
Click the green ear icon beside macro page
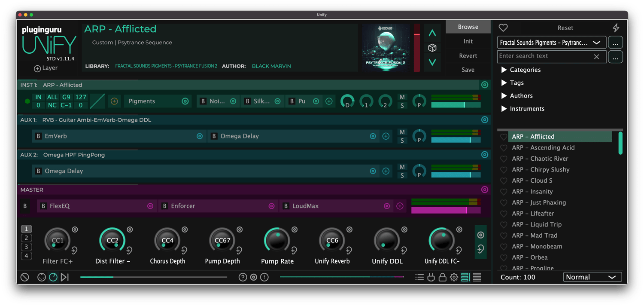point(480,249)
